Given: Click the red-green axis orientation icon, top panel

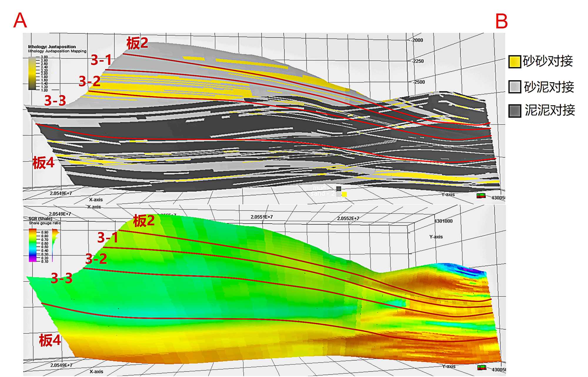Looking at the screenshot, I should 481,196.
